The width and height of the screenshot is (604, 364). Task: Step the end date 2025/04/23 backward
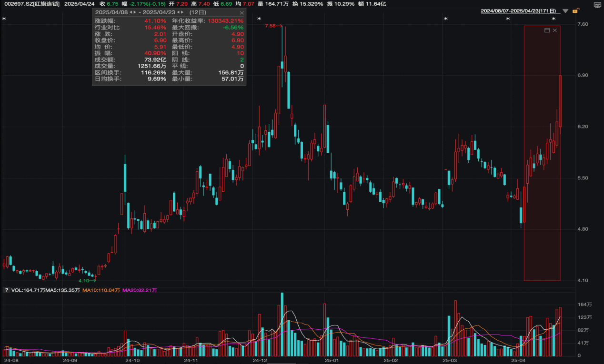pyautogui.click(x=179, y=12)
